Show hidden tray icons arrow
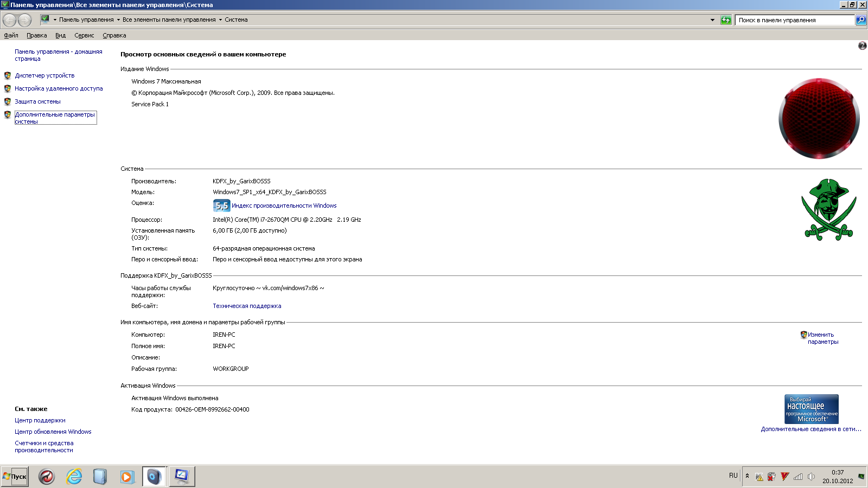The image size is (868, 488). 747,476
